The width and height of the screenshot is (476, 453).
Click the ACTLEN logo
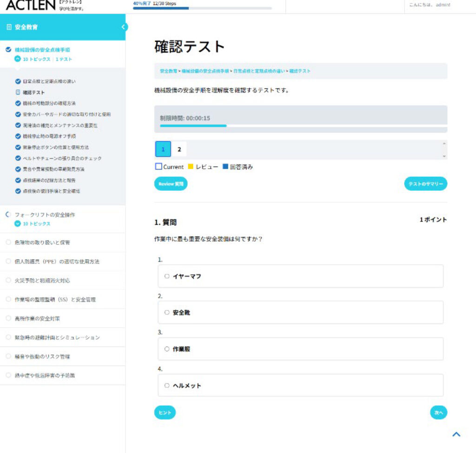31,5
